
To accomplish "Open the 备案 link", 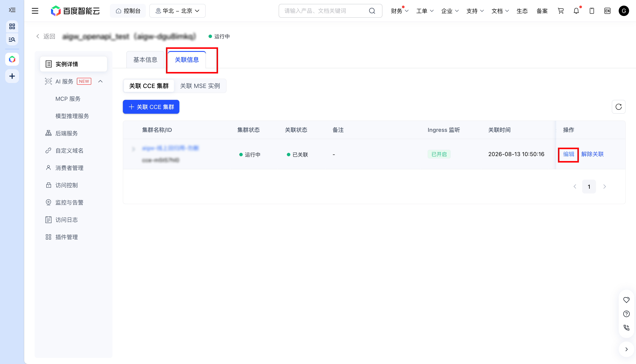I will click(542, 11).
